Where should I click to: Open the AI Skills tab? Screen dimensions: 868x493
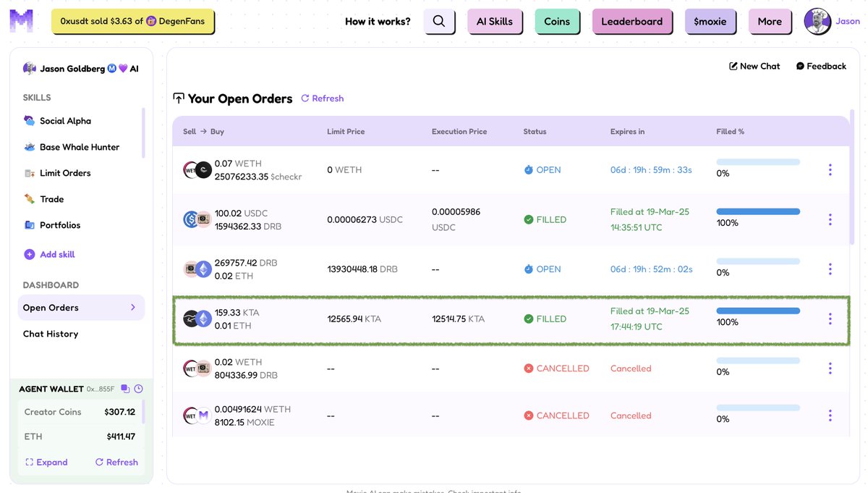[495, 22]
